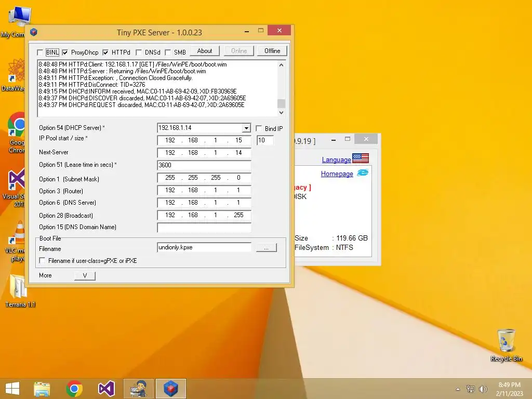Click the Tiny PXE Server title bar cube icon

[x=33, y=32]
